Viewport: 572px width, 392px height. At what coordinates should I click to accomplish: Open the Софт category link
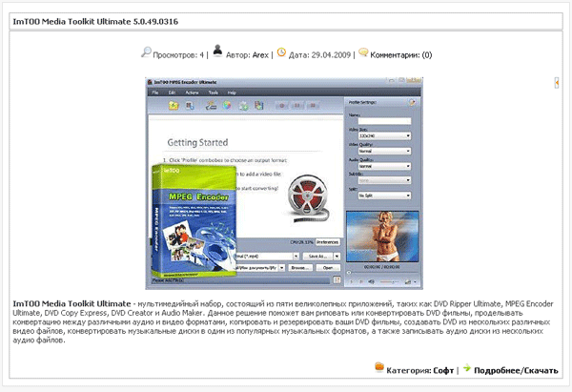[443, 370]
